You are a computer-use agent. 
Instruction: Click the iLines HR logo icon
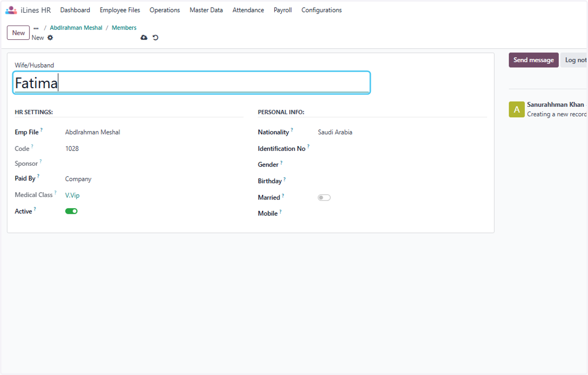point(11,10)
